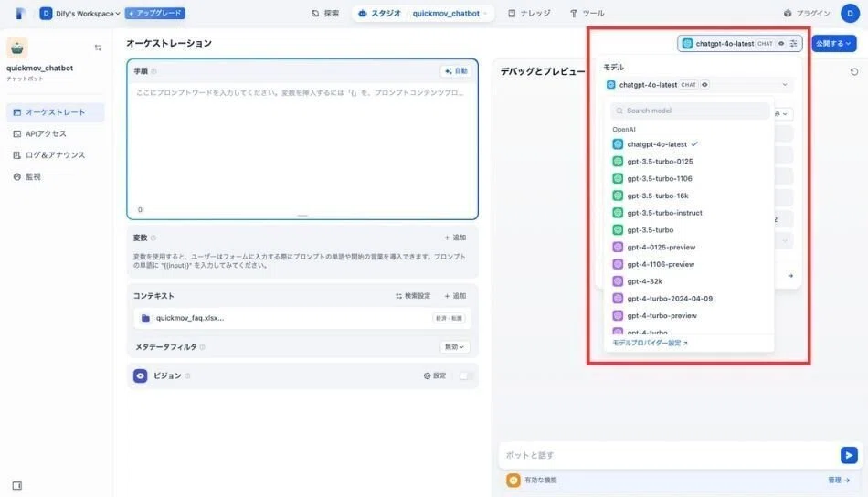
Task: Click the info icon next to メタデータフィルタ
Action: [202, 347]
